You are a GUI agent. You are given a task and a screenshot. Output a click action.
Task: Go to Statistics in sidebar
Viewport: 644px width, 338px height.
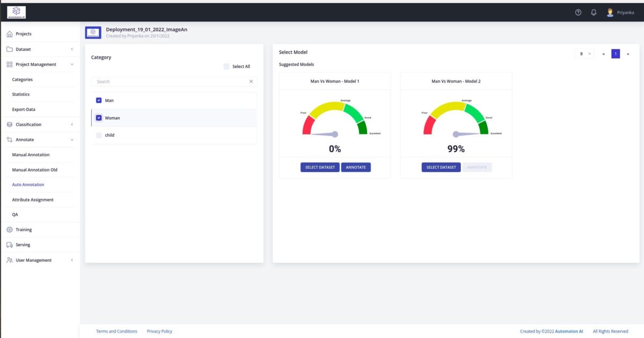(x=21, y=95)
